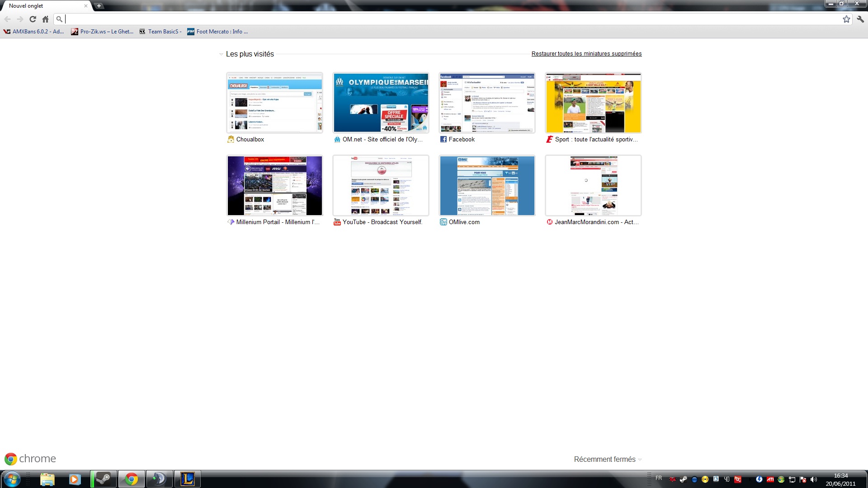Open the Facebook thumbnail

[x=487, y=103]
